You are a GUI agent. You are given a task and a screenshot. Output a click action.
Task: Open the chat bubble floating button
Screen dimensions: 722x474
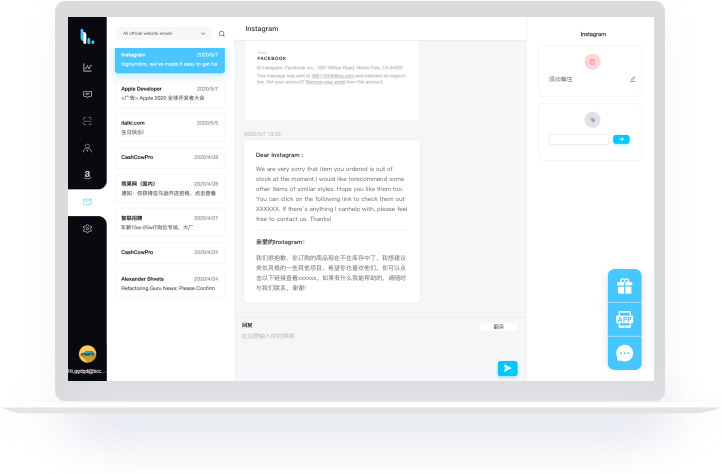624,353
